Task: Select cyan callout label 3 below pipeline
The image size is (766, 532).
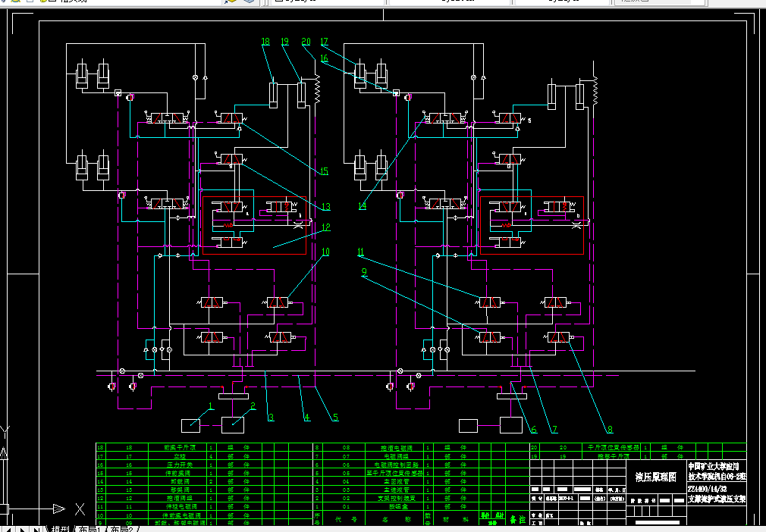Action: coord(271,418)
